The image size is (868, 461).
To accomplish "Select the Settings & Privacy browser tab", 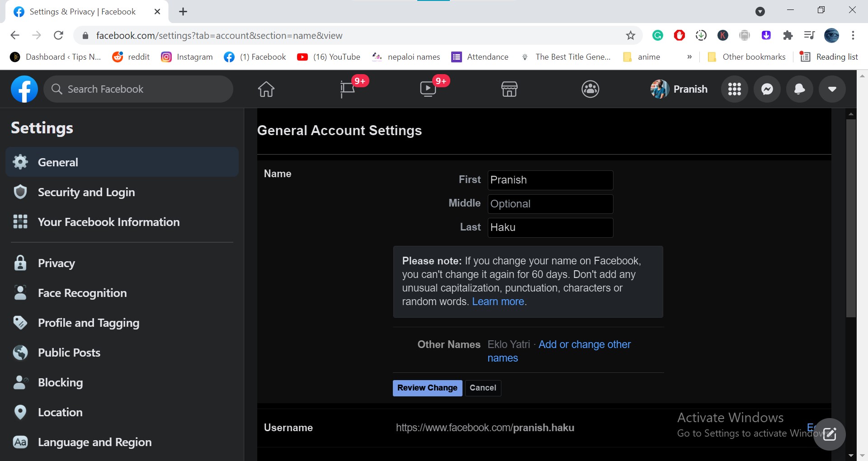I will tap(87, 12).
